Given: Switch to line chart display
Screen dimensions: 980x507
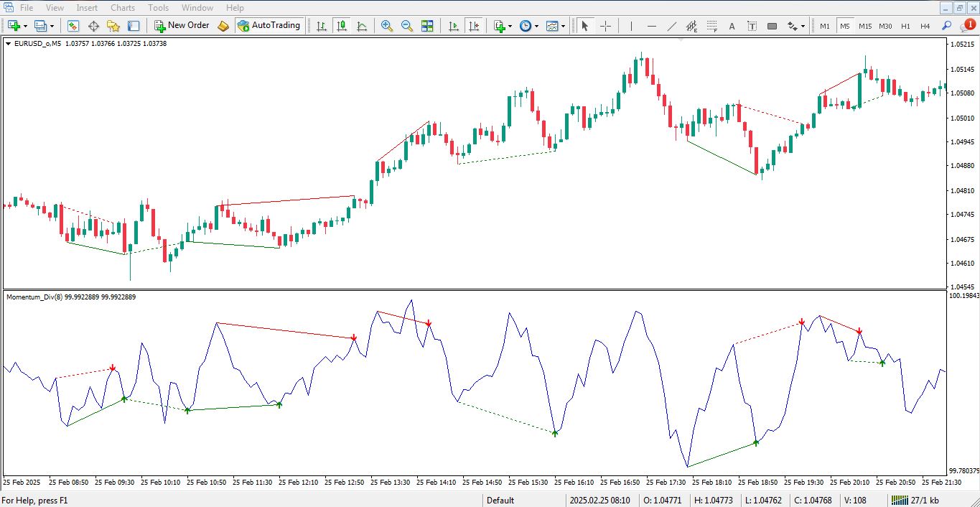Looking at the screenshot, I should point(362,26).
